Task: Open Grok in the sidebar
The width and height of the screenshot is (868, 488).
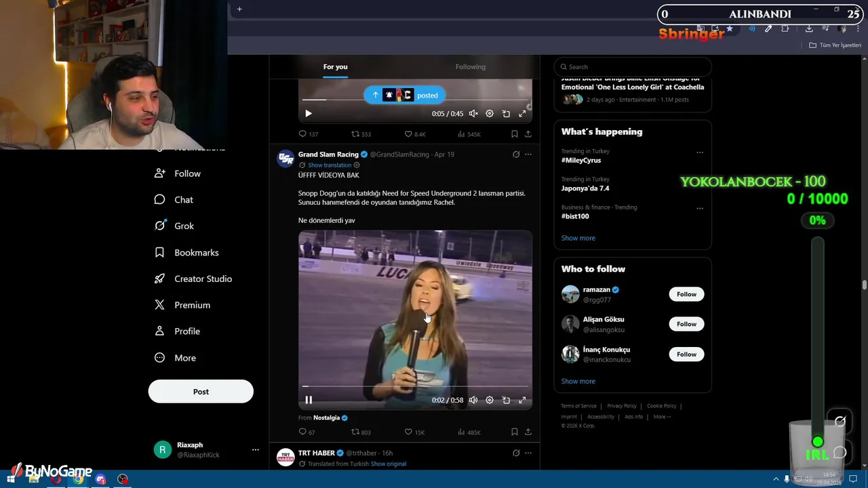Action: 174,226
